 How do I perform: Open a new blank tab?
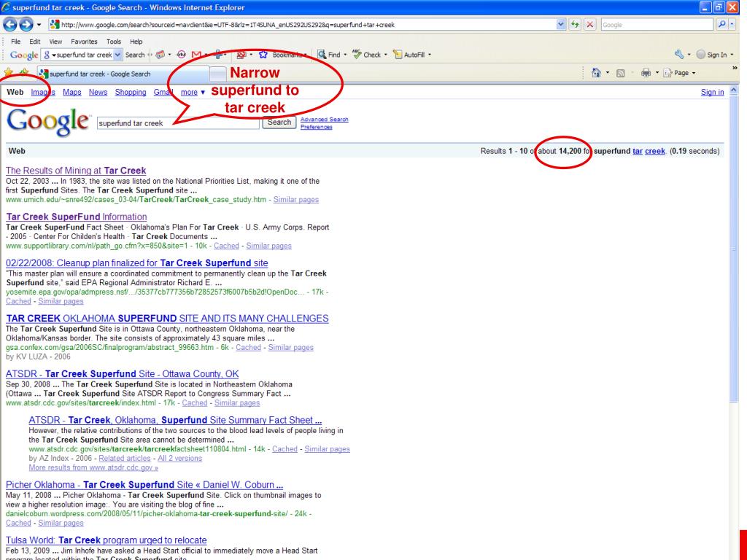pyautogui.click(x=217, y=74)
